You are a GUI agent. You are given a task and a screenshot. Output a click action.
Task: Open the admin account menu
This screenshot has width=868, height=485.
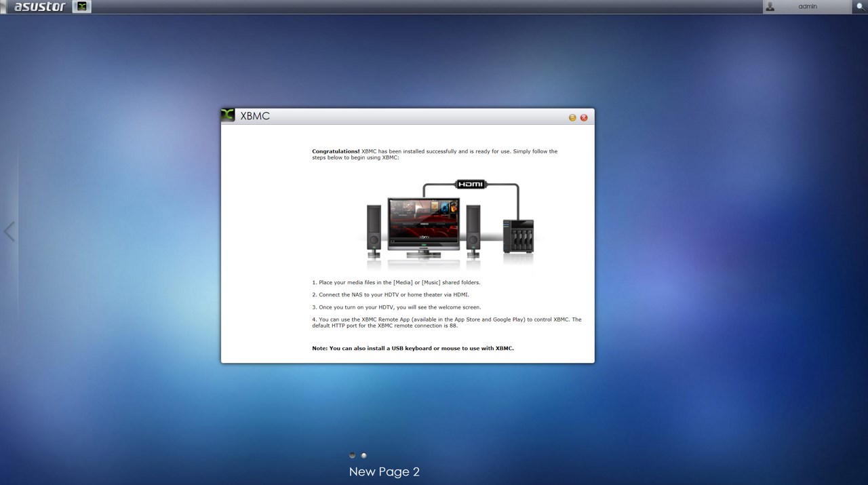(806, 7)
